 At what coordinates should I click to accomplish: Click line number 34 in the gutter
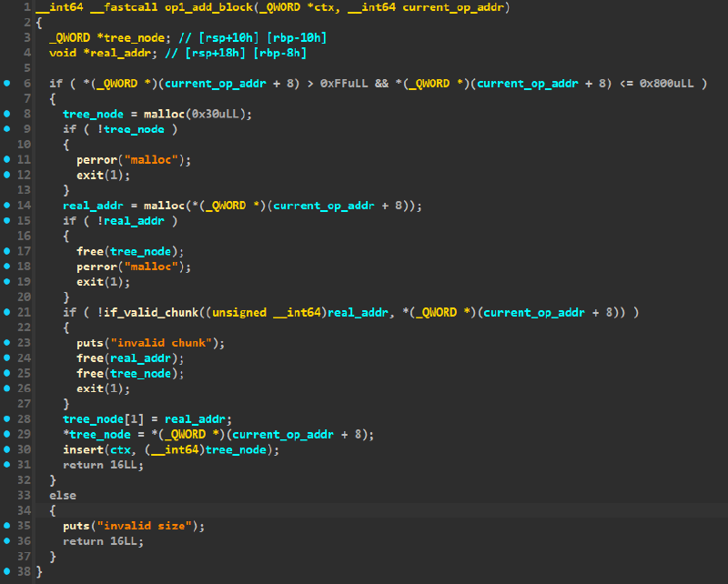25,510
